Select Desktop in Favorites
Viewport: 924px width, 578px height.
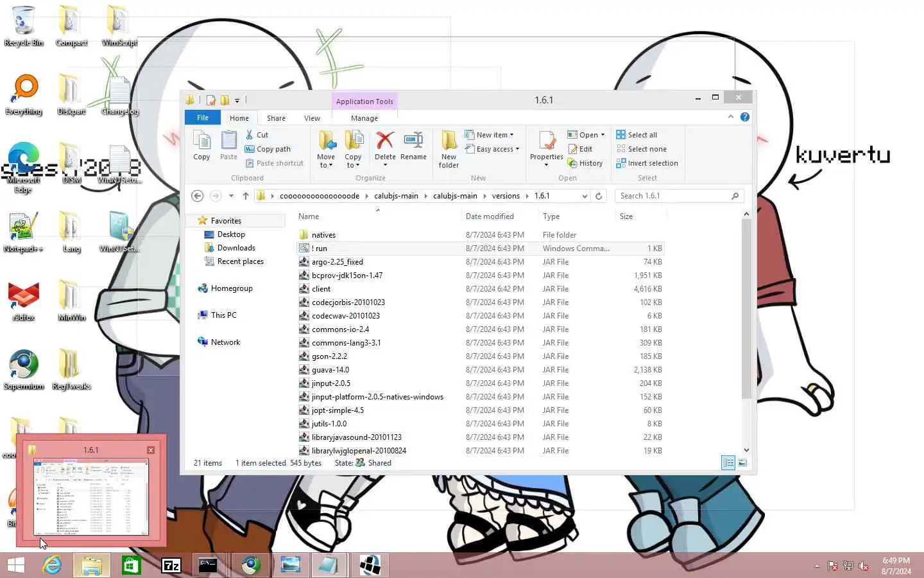pyautogui.click(x=231, y=234)
